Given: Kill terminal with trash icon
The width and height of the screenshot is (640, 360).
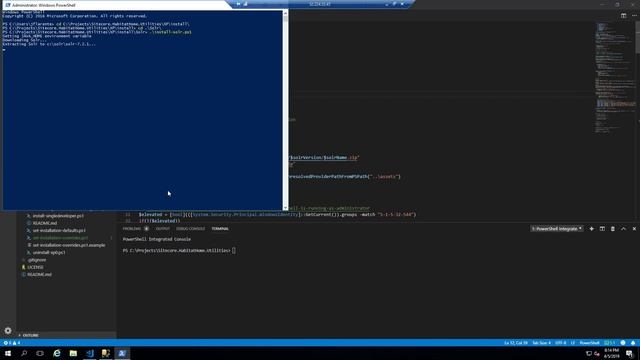Looking at the screenshot, I should coord(613,229).
